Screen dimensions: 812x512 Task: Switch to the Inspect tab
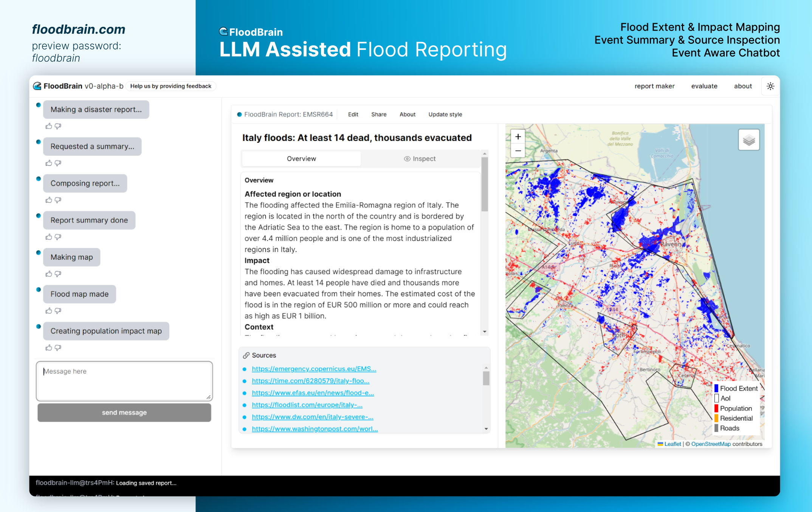420,159
